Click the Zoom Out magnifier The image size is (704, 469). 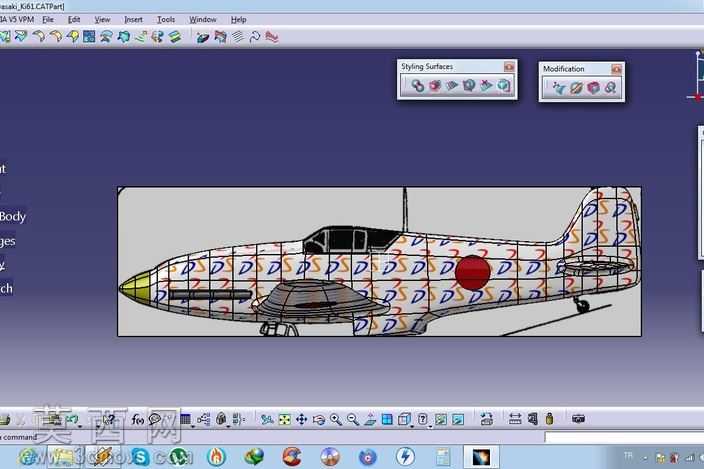(x=352, y=420)
